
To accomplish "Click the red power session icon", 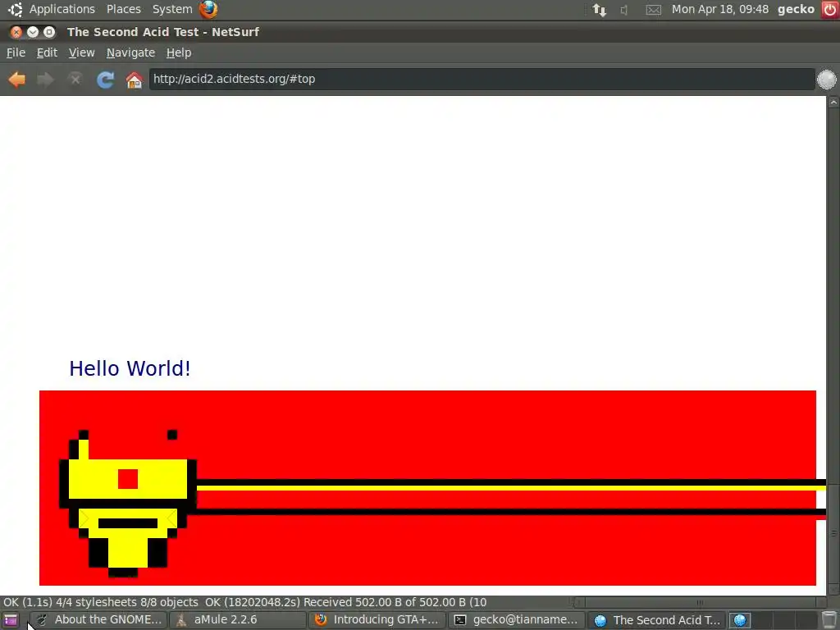I will tap(830, 10).
